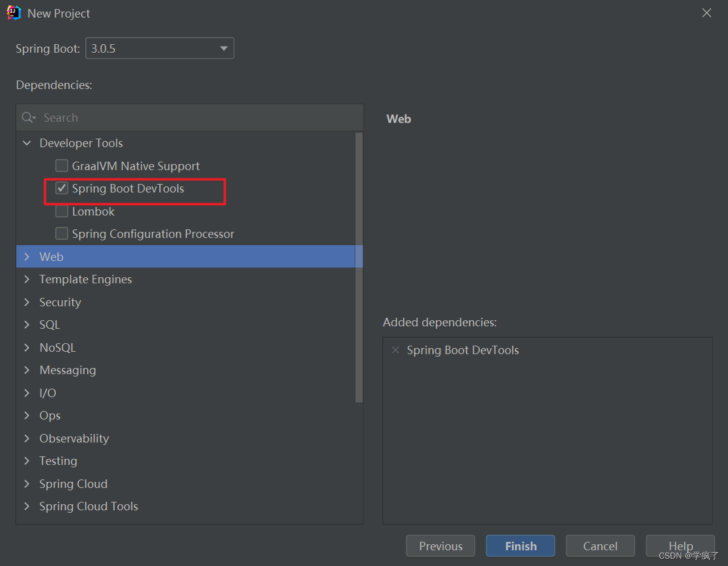Expand the SQL group

(x=27, y=324)
